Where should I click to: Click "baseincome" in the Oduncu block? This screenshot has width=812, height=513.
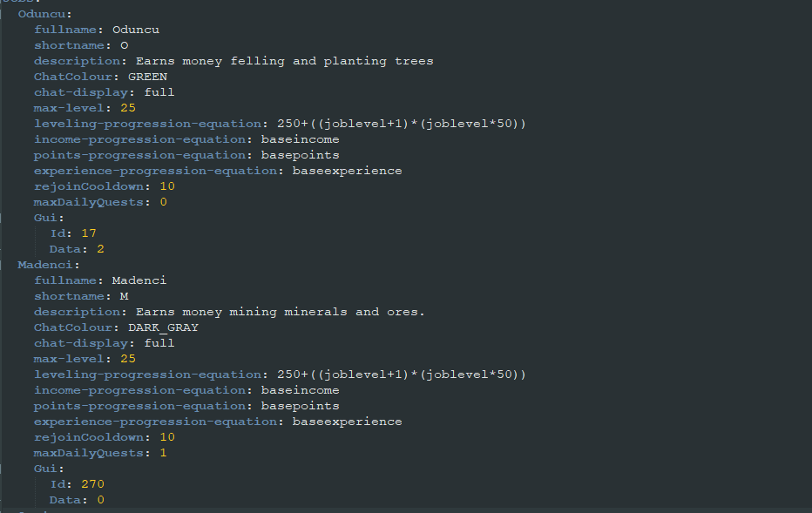(300, 139)
